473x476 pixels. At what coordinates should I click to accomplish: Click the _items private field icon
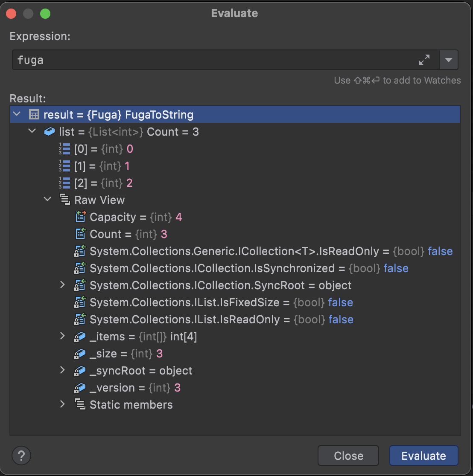tap(80, 337)
